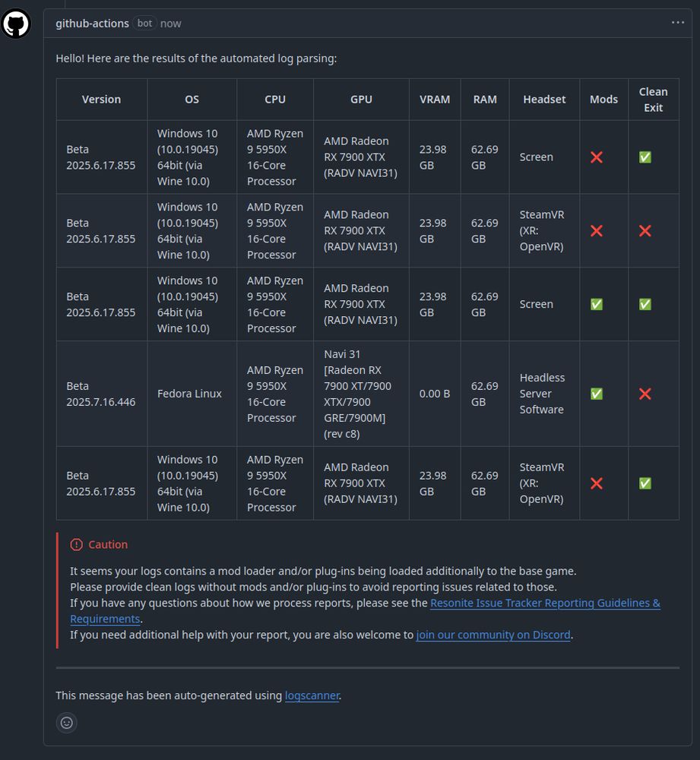
Task: Click Mods red cross in a Screen row
Action: (x=597, y=157)
